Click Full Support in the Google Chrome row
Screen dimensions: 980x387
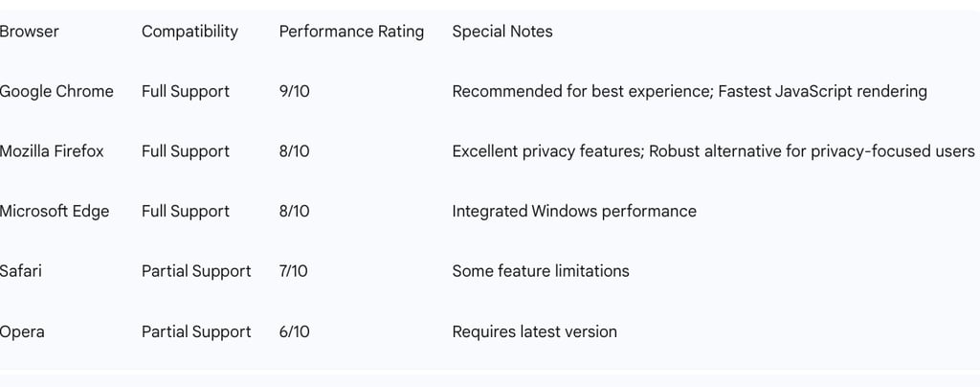pos(186,92)
